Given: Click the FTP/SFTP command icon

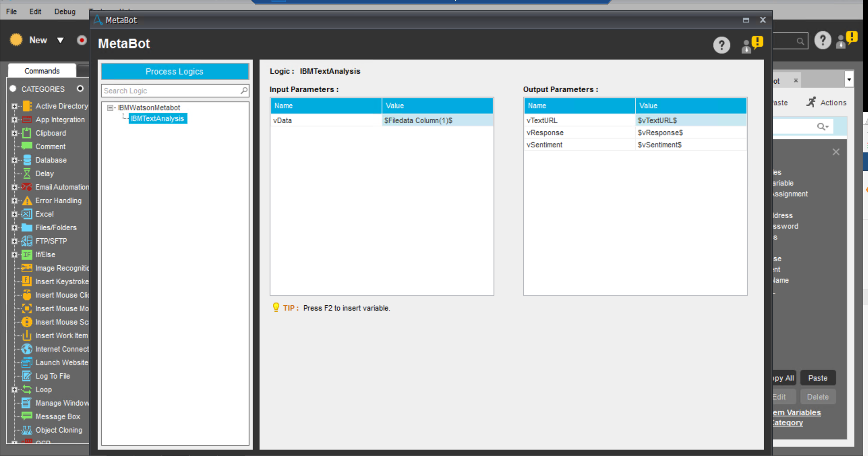Looking at the screenshot, I should [x=27, y=241].
